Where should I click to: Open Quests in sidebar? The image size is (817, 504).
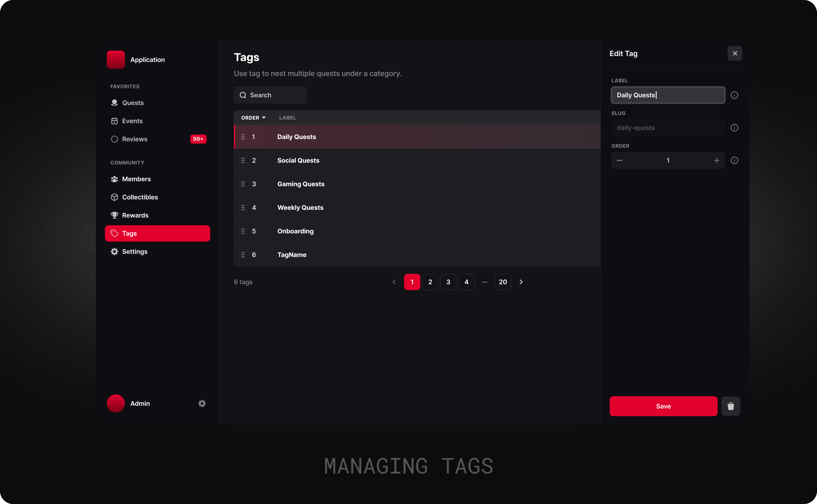[133, 103]
